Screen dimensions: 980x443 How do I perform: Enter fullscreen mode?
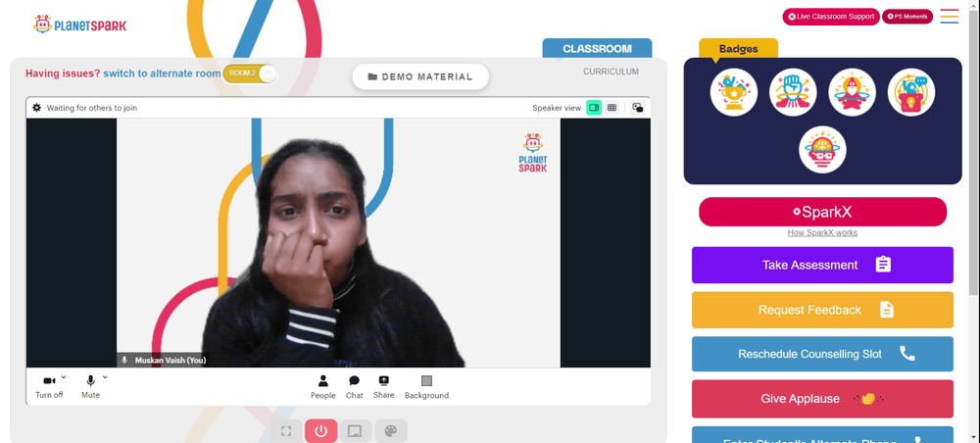286,431
